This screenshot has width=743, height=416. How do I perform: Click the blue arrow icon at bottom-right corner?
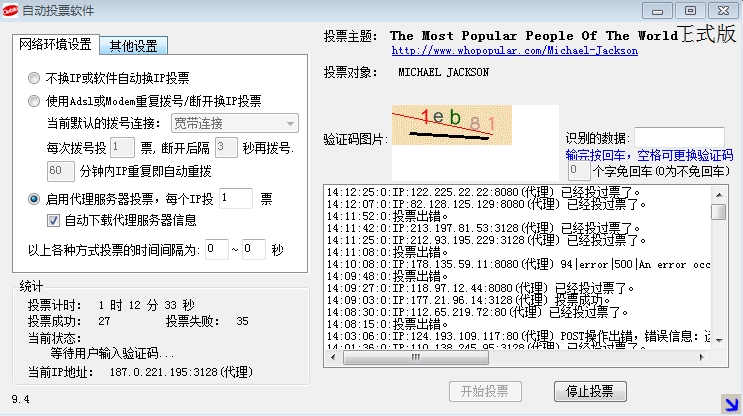pyautogui.click(x=730, y=404)
